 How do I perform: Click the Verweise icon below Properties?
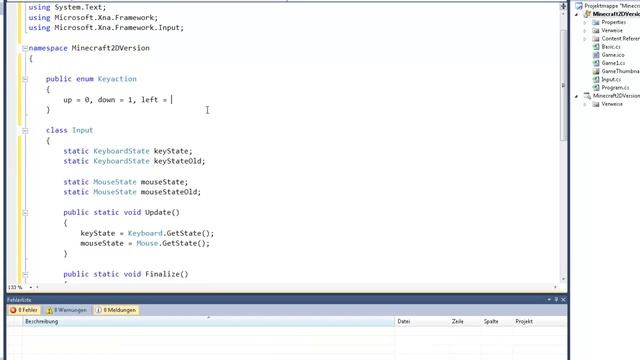596,31
